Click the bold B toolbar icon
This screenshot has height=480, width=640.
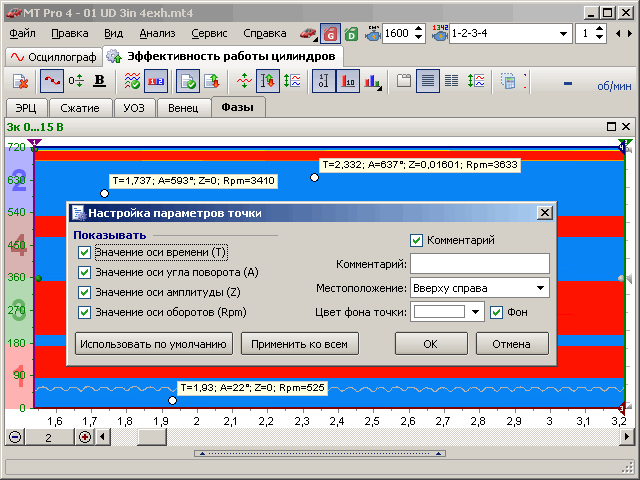[100, 81]
